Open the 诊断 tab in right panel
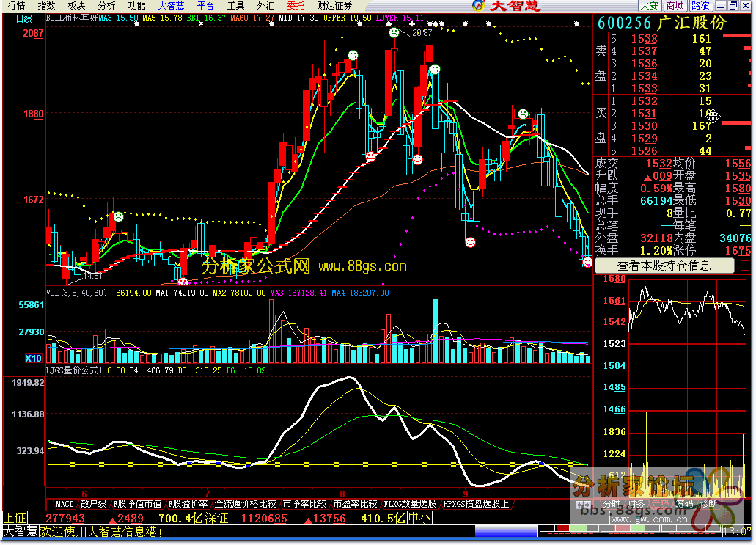This screenshot has width=756, height=545. (709, 504)
